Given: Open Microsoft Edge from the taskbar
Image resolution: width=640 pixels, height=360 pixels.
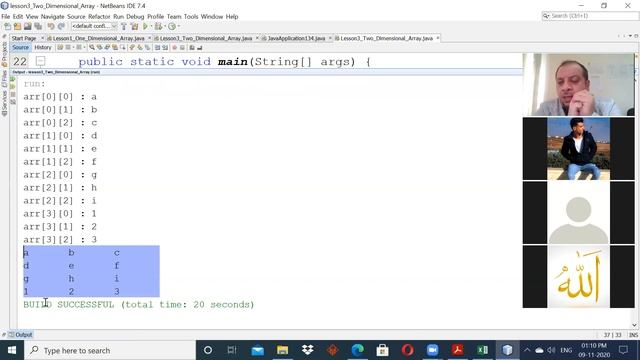Looking at the screenshot, I should (358, 350).
